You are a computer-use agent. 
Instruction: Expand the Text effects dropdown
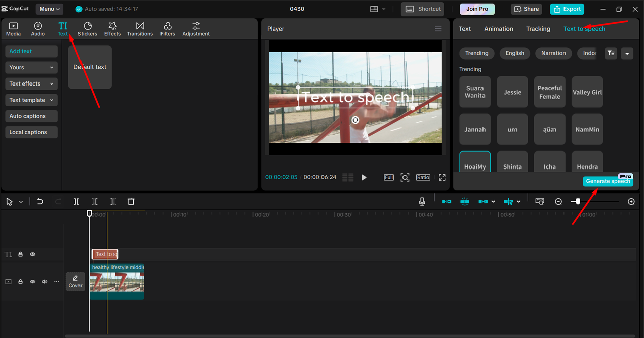tap(31, 84)
